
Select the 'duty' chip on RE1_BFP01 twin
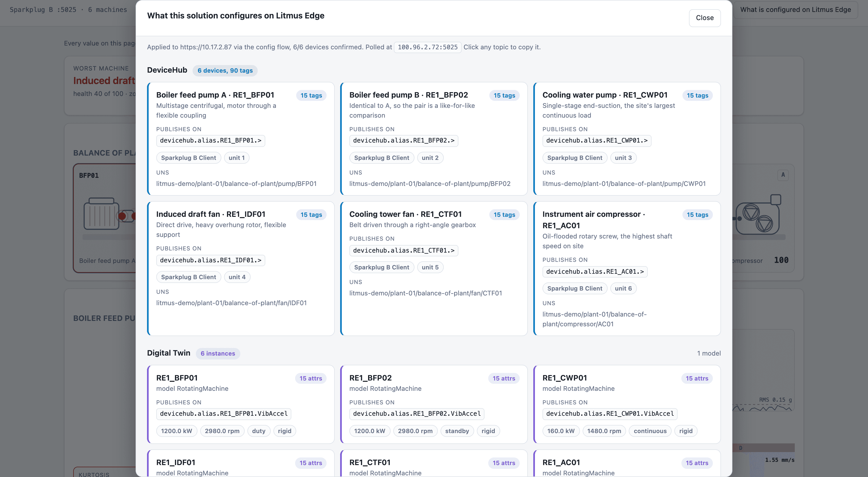click(x=259, y=431)
